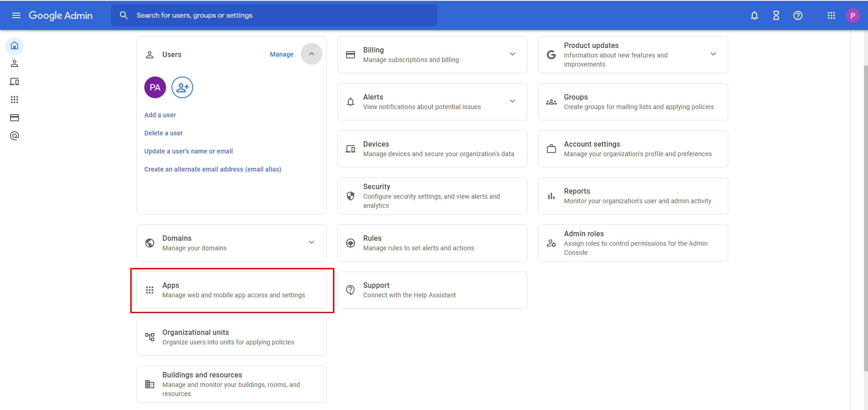Open the Buildings and resources card

(x=232, y=384)
